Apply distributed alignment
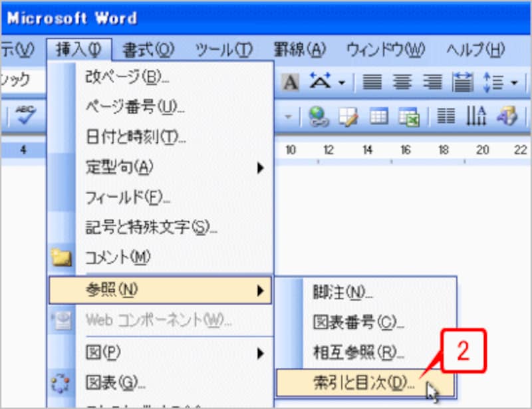532x409 pixels. (462, 82)
